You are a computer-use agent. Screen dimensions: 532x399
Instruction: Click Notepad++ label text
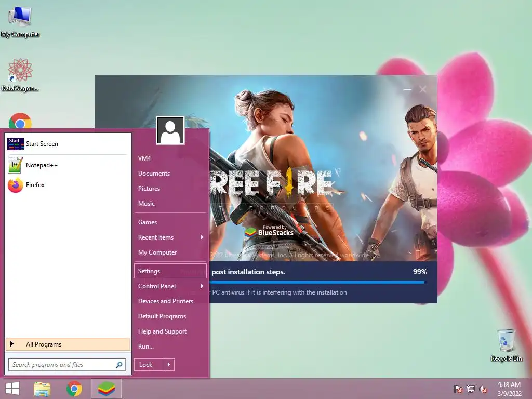tap(42, 165)
